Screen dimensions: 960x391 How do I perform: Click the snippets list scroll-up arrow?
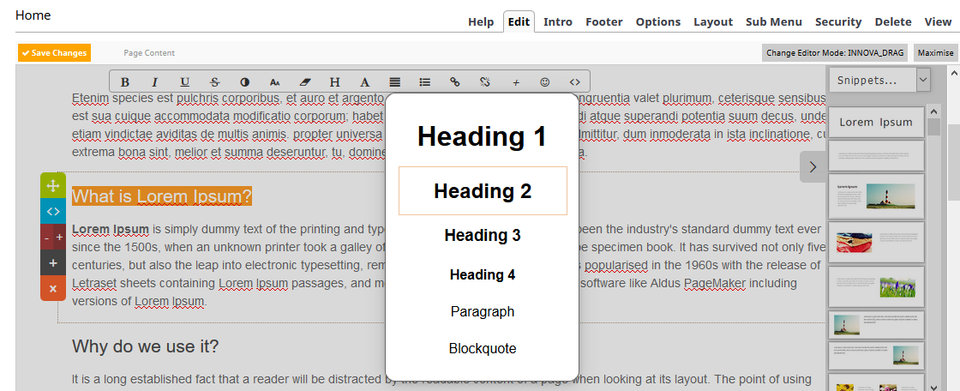tap(934, 112)
